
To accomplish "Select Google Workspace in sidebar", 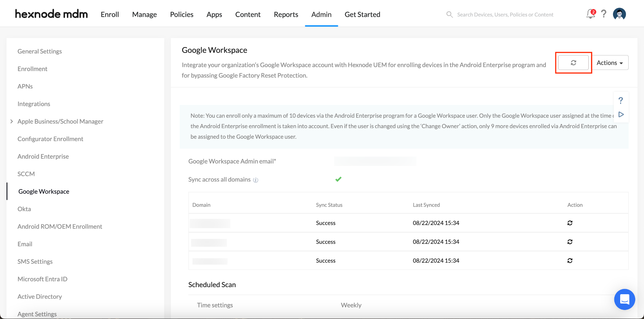I will (44, 192).
